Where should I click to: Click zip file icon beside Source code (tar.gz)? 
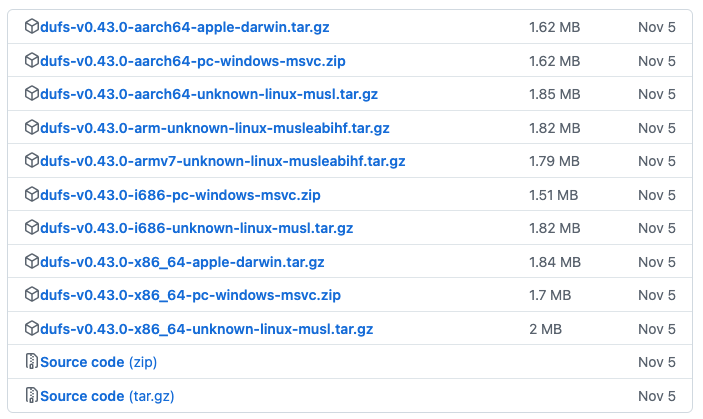click(32, 396)
